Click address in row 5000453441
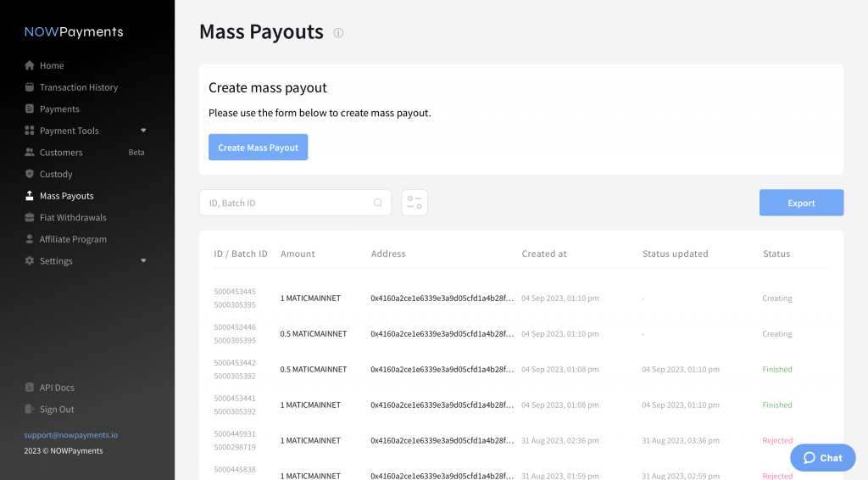Viewport: 868px width, 480px height. (x=442, y=405)
